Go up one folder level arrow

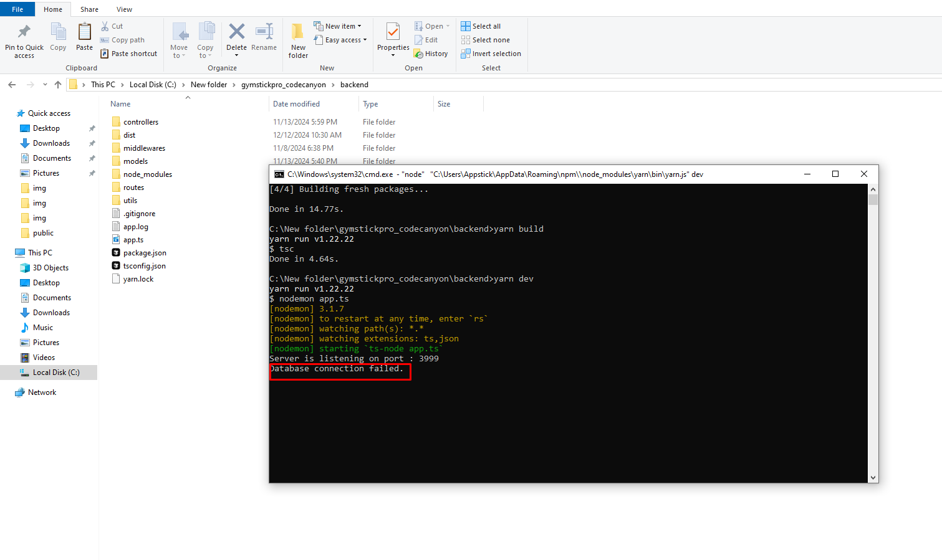[58, 85]
